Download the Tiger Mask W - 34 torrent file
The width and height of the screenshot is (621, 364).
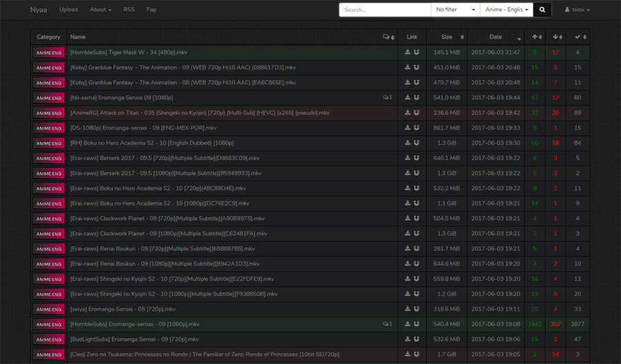point(408,52)
